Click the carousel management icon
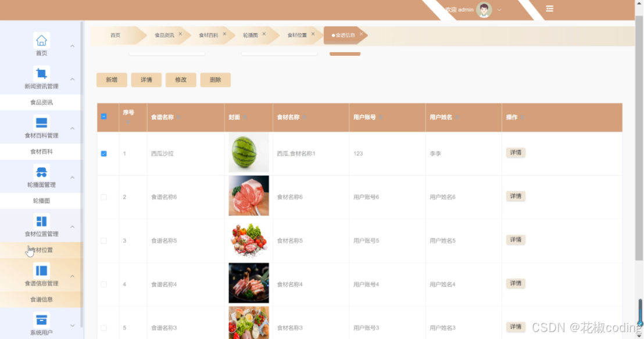Viewport: 644px width, 339px height. pyautogui.click(x=41, y=172)
